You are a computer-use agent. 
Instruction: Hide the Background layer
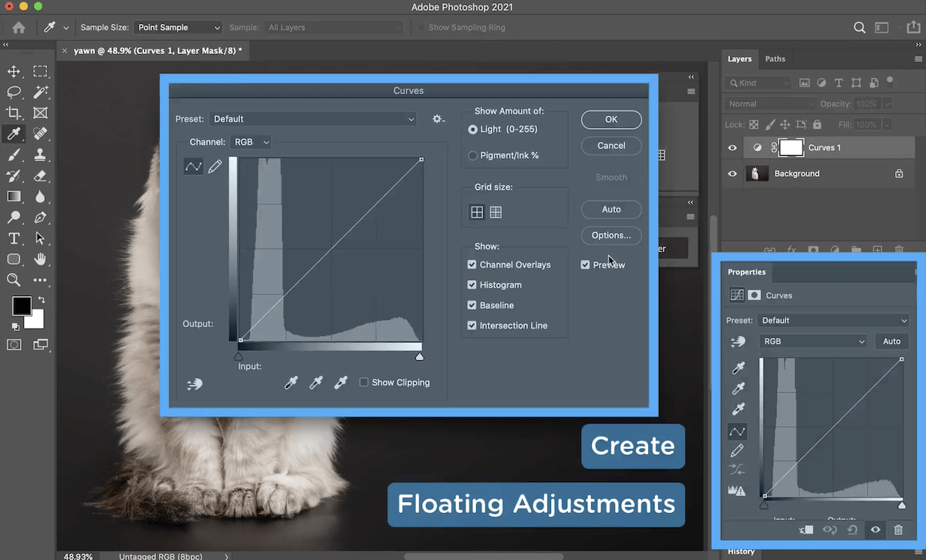(732, 174)
